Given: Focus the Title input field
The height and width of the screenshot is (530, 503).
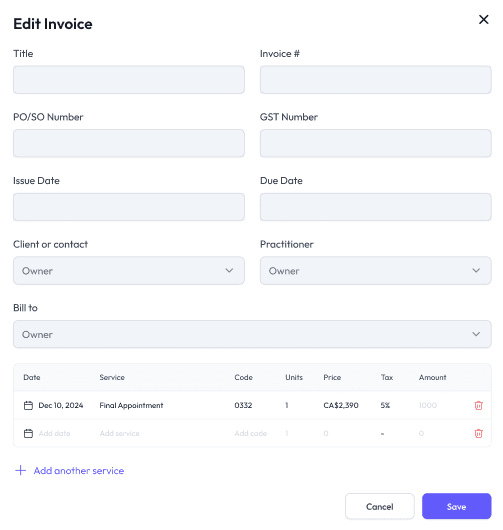Looking at the screenshot, I should click(129, 80).
